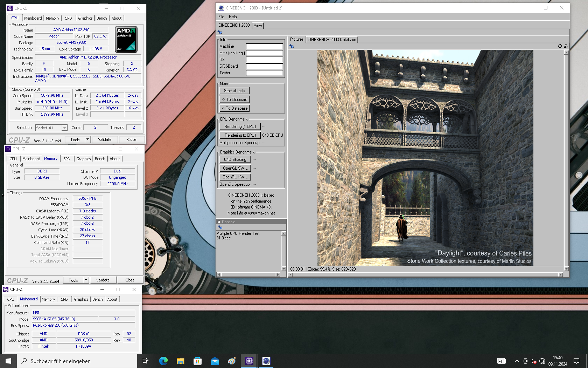Click the taskbar search box
The height and width of the screenshot is (368, 588).
click(x=77, y=361)
